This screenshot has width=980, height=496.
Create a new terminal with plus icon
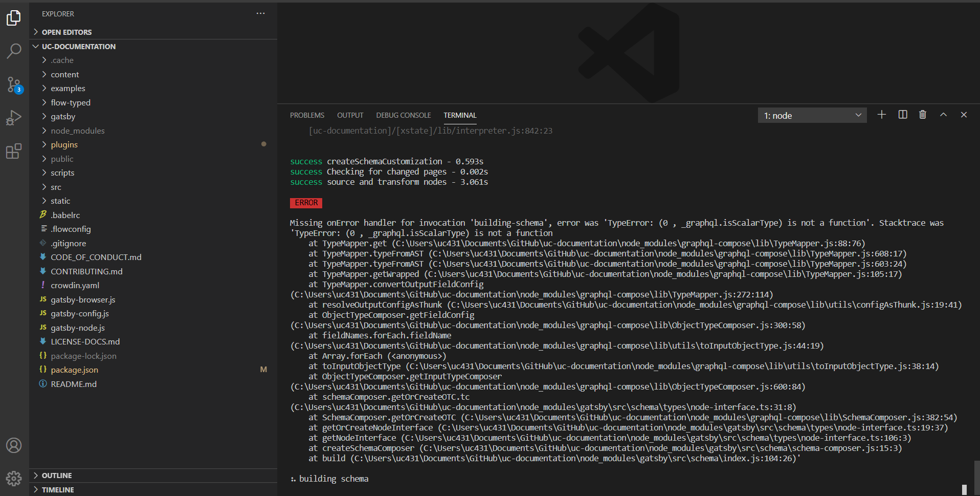pyautogui.click(x=882, y=115)
